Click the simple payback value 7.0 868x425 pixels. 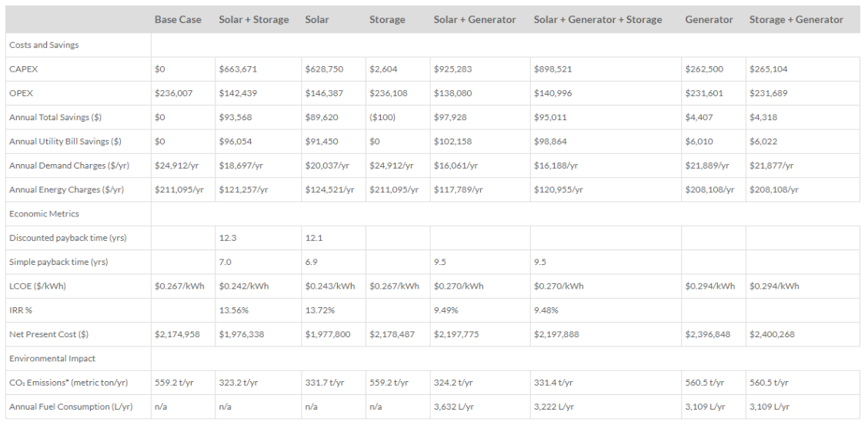pyautogui.click(x=225, y=262)
